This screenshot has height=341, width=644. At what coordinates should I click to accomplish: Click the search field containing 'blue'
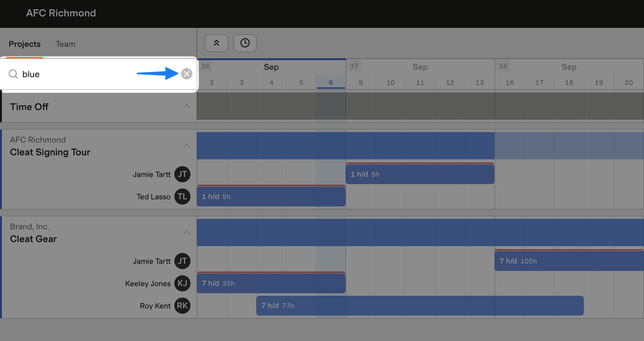tap(99, 74)
